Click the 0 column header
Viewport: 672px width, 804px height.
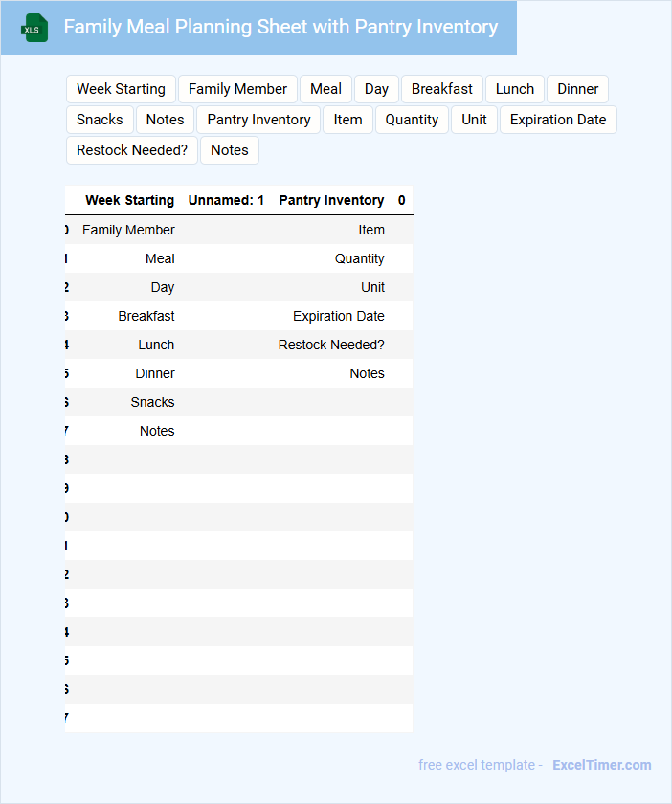pos(402,200)
